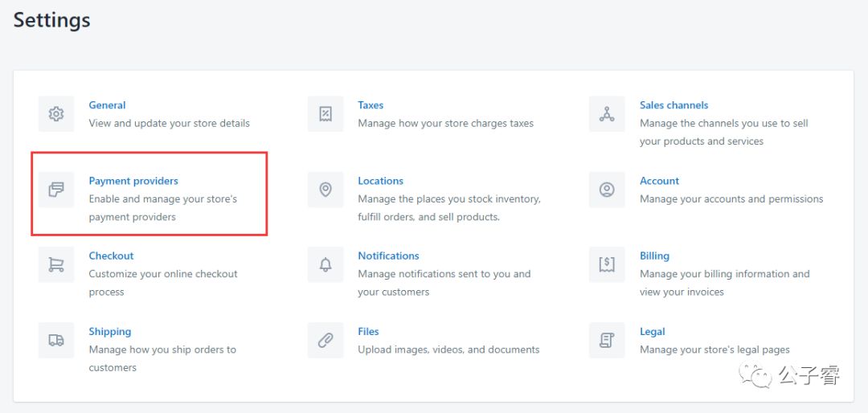Click the Billing dollar invoice icon
This screenshot has width=868, height=413.
607,264
